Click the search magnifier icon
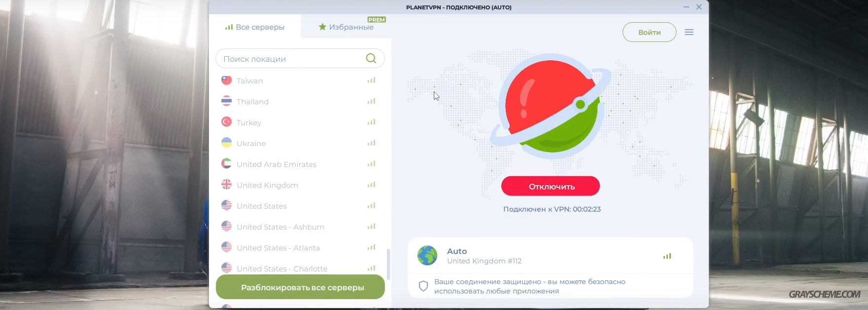This screenshot has width=868, height=310. point(371,58)
